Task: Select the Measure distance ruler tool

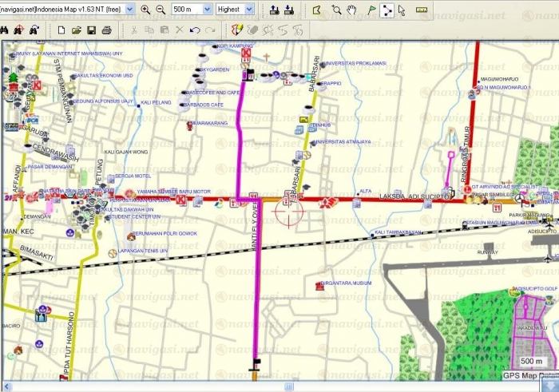Action: click(422, 10)
